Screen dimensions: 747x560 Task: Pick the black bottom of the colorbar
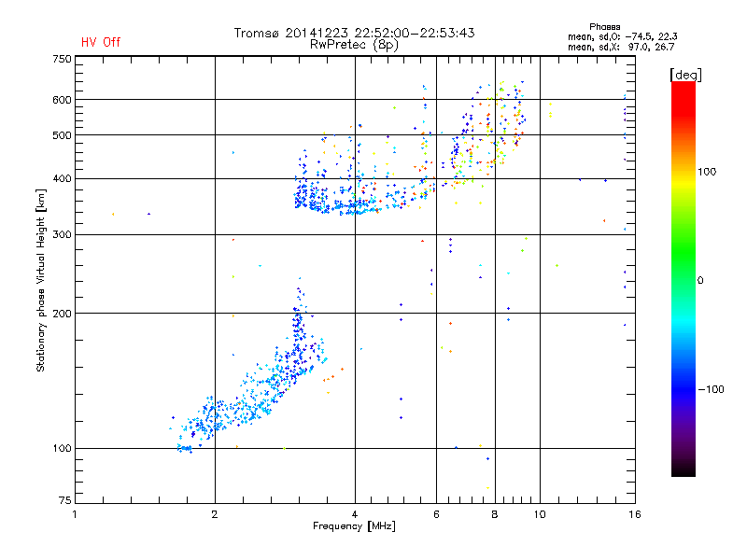[x=684, y=469]
